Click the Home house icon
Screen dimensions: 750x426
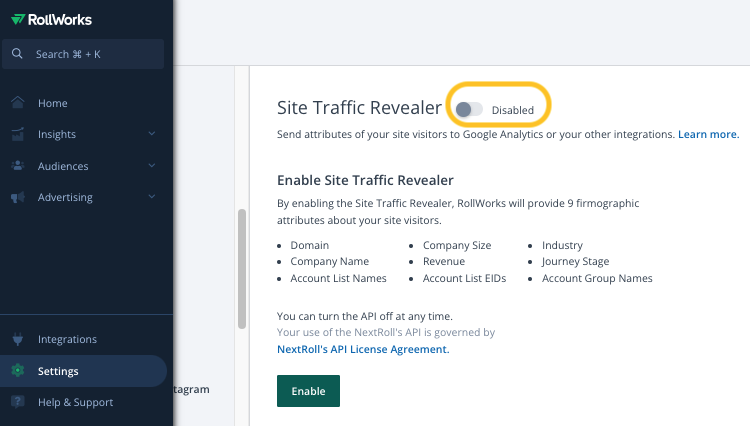tap(18, 102)
